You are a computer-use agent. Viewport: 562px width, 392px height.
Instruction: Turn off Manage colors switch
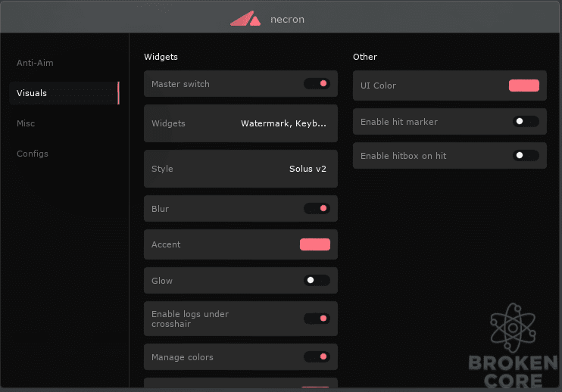[x=317, y=357]
